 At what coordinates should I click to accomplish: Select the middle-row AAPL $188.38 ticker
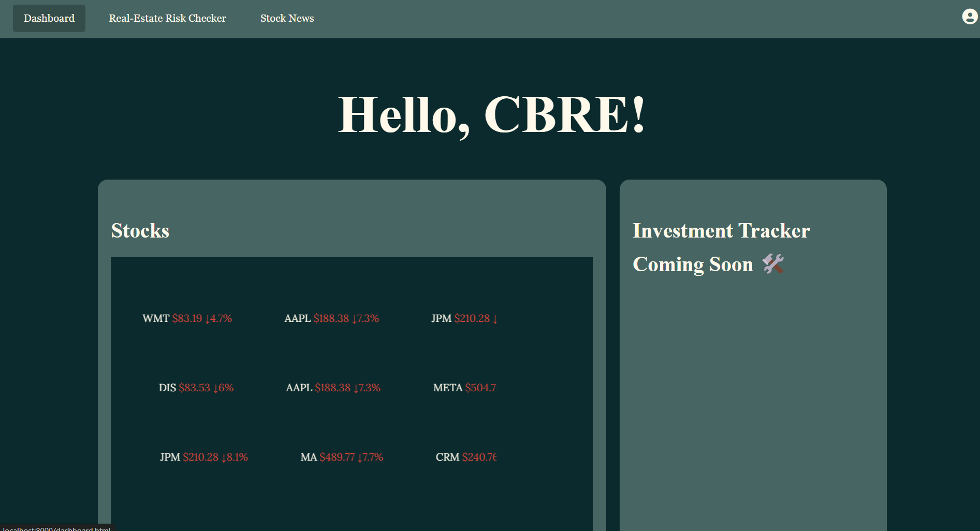[333, 388]
